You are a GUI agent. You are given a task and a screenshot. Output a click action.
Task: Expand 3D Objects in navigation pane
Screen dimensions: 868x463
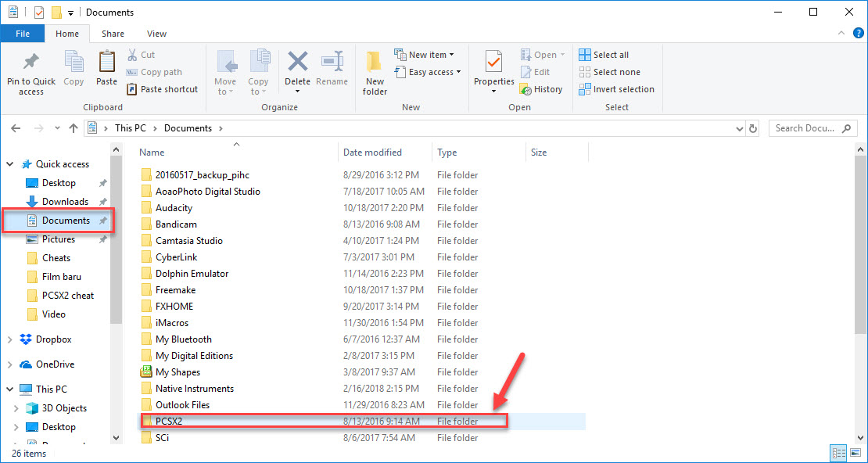click(17, 408)
